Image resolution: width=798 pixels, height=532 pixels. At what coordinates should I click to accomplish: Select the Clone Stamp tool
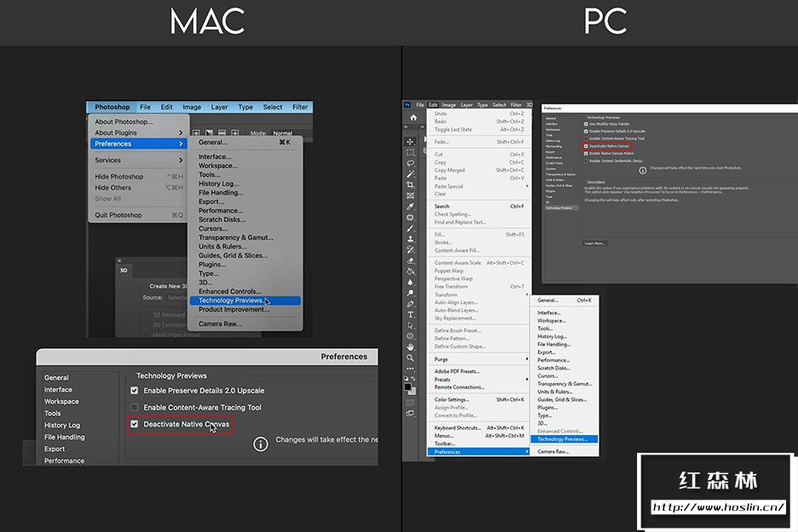(410, 239)
